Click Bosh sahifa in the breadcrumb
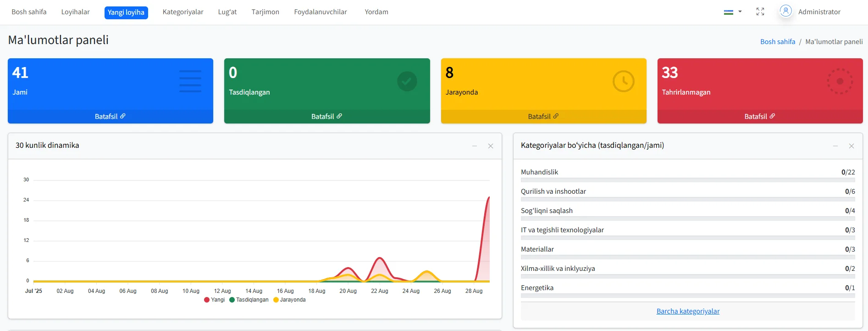 (777, 42)
